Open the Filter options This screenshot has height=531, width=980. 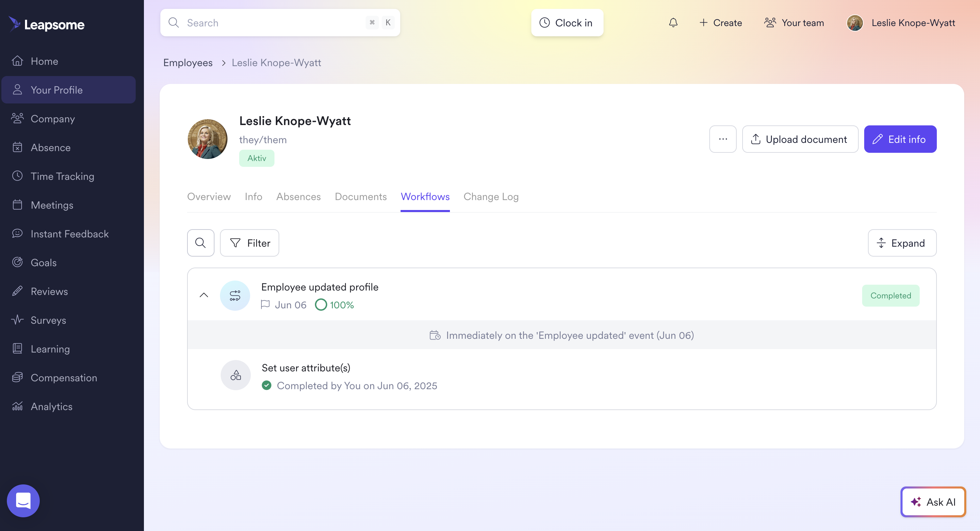click(x=249, y=243)
